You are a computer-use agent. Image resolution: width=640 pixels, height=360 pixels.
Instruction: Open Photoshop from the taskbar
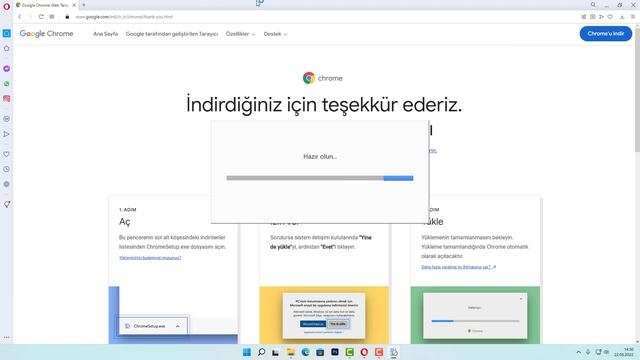click(335, 352)
